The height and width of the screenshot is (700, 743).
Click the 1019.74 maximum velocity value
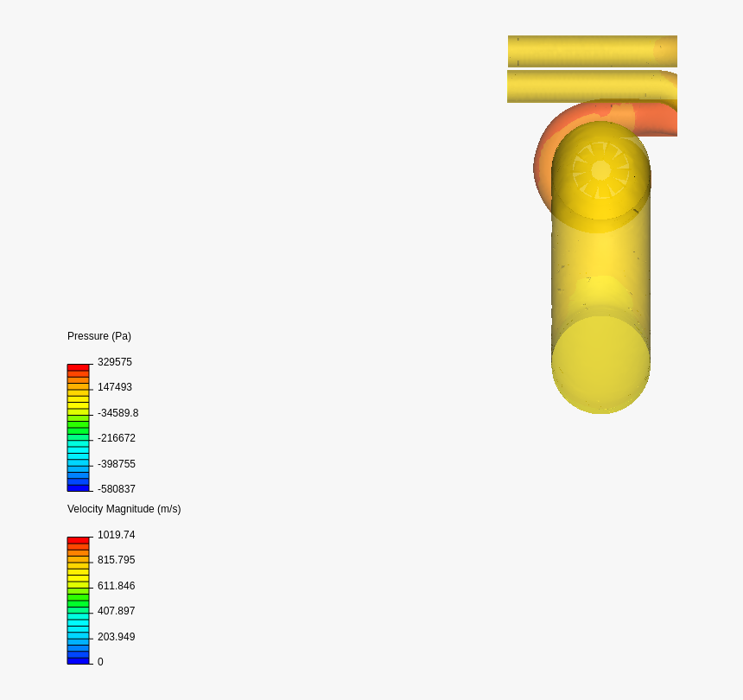point(116,535)
